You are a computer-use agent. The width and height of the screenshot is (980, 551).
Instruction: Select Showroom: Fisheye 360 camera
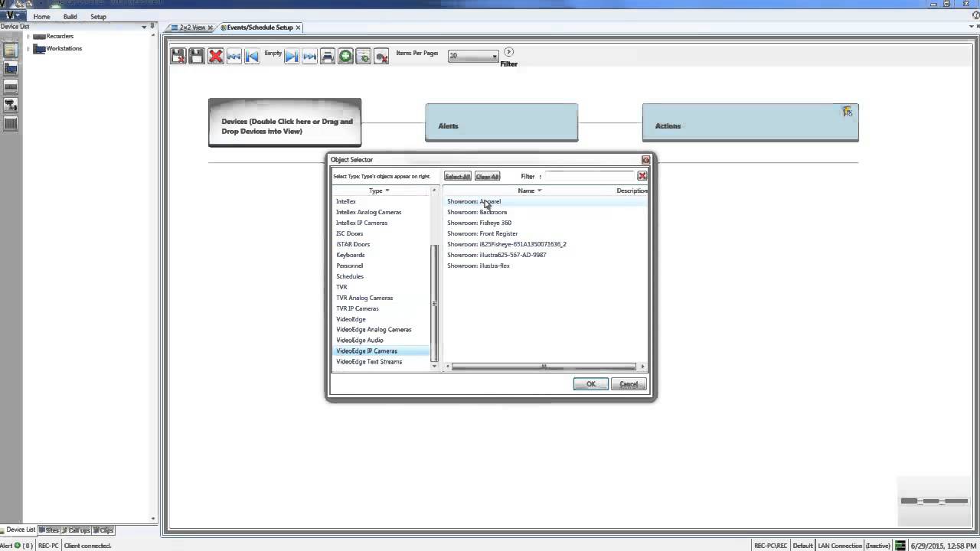click(x=479, y=223)
